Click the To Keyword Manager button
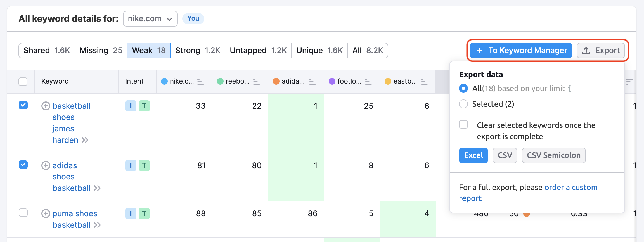Screen dimensions: 644x242 coord(521,51)
